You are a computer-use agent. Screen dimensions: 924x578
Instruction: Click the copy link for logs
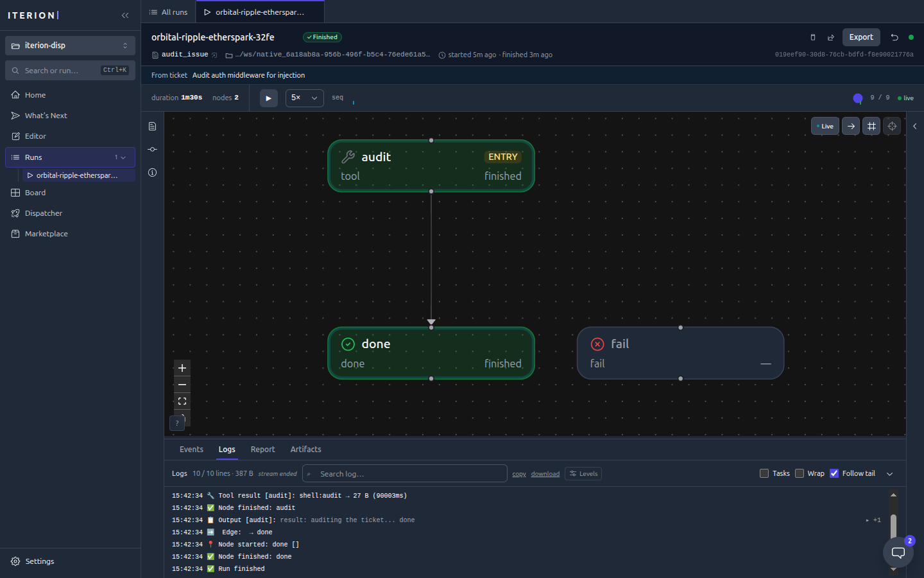(x=519, y=474)
